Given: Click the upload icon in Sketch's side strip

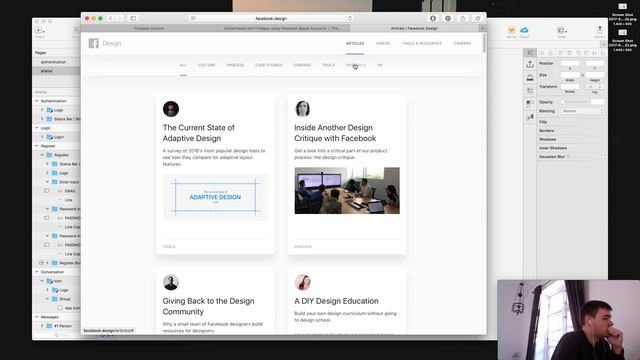Looking at the screenshot, I should coord(530,64).
